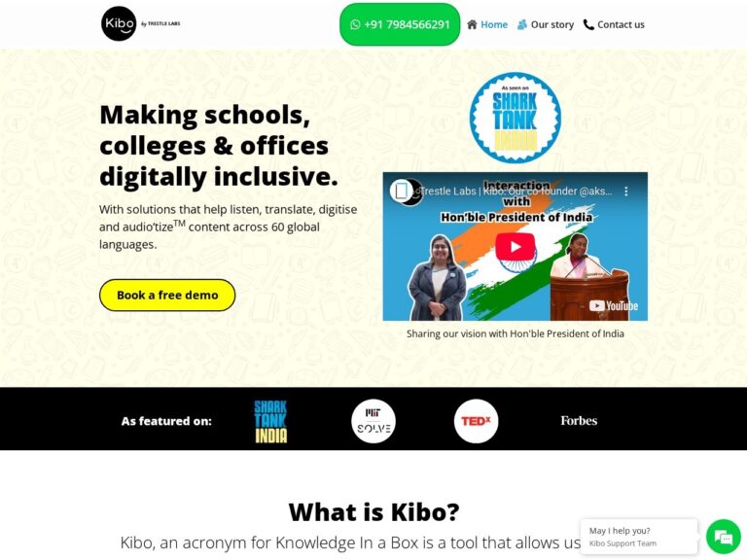The width and height of the screenshot is (747, 560).
Task: Play the YouTube video
Action: tap(515, 247)
